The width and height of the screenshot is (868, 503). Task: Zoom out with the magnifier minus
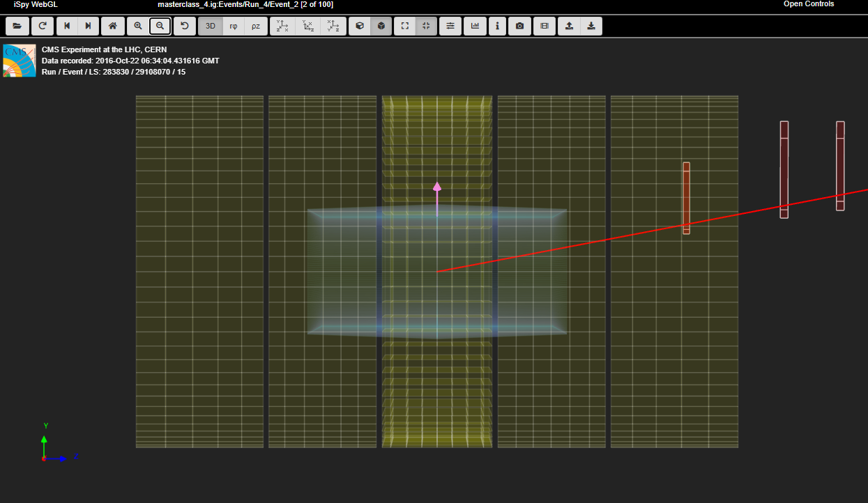coord(160,26)
